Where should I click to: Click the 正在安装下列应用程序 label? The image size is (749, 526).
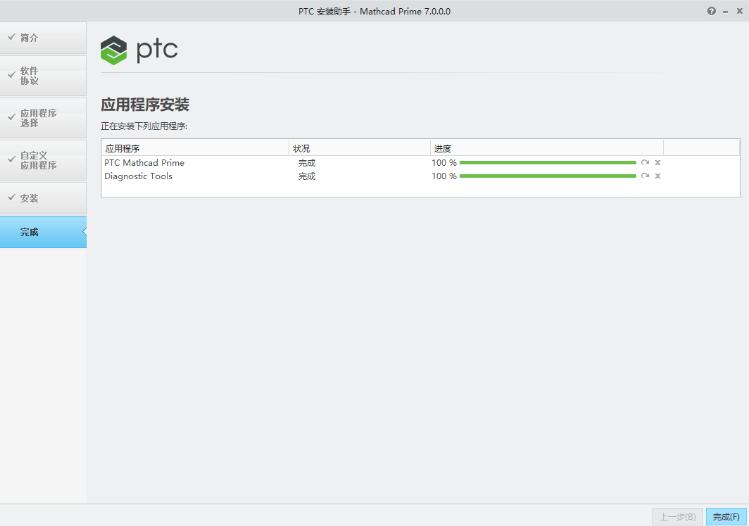[x=144, y=126]
